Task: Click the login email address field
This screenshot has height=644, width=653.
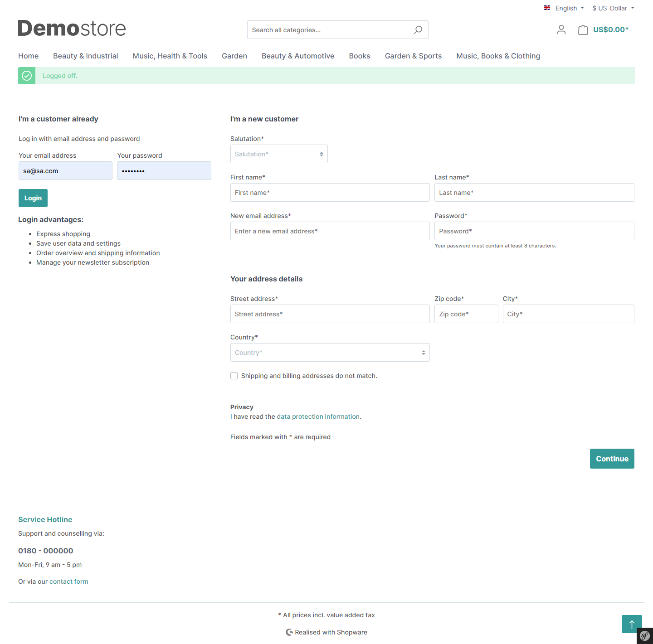Action: (65, 171)
